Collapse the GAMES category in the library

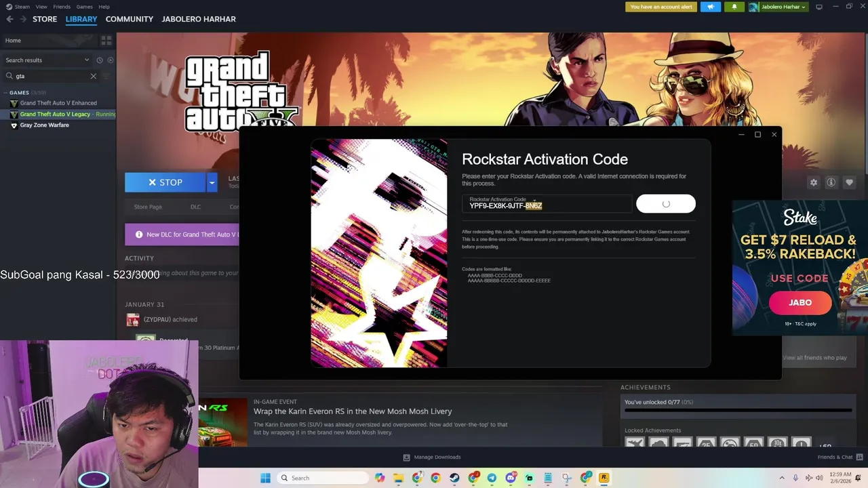(6, 92)
